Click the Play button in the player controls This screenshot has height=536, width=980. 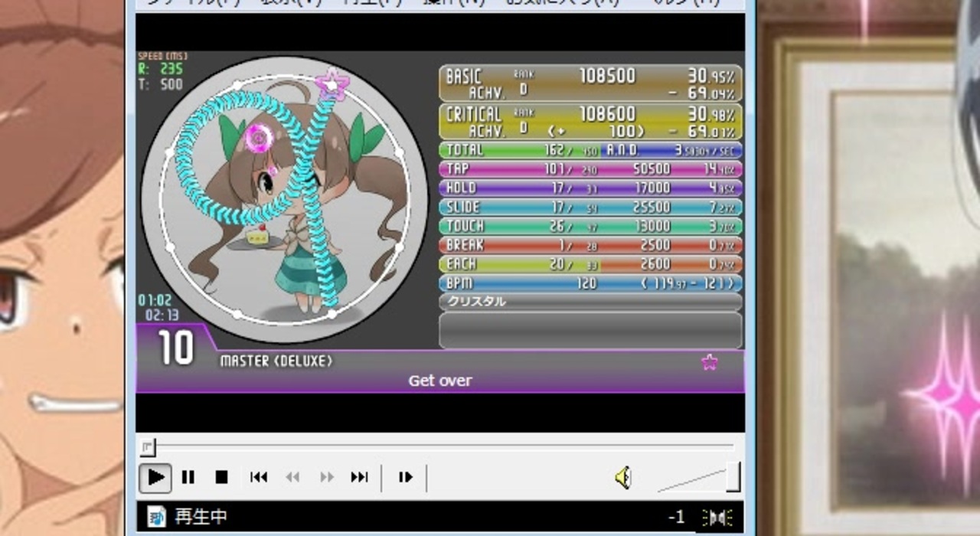click(155, 478)
